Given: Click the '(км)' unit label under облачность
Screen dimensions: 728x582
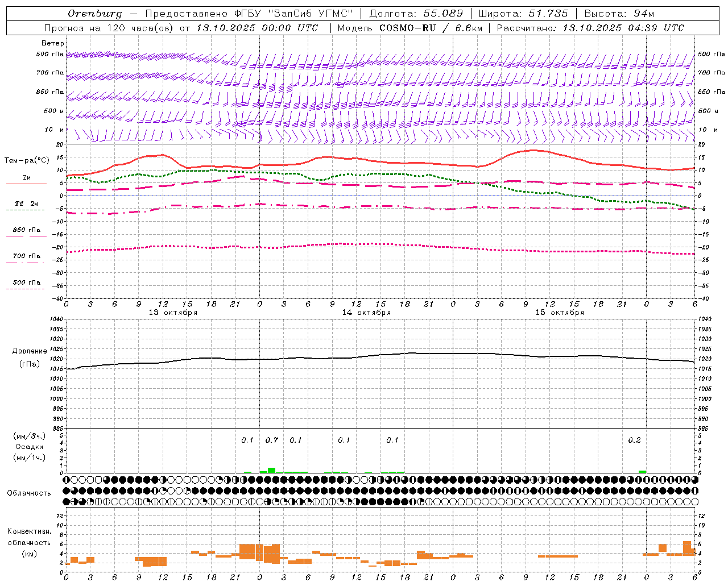Looking at the screenshot, I should (x=30, y=553).
